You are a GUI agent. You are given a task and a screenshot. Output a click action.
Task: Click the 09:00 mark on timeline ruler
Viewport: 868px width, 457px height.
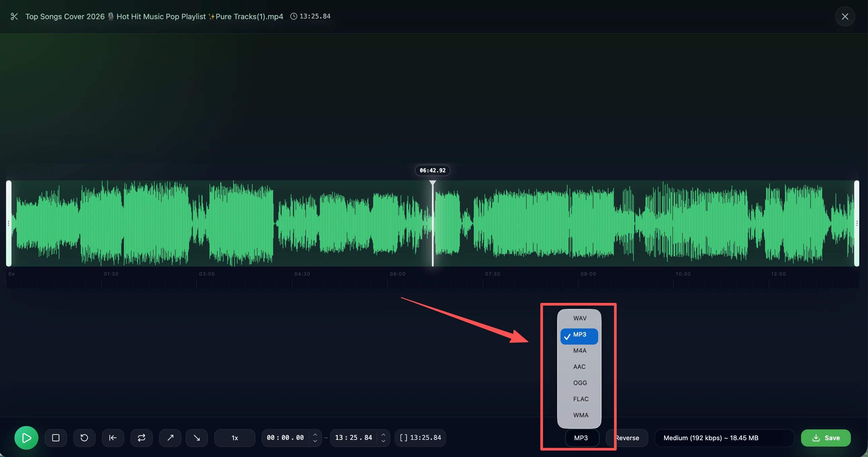pyautogui.click(x=588, y=274)
